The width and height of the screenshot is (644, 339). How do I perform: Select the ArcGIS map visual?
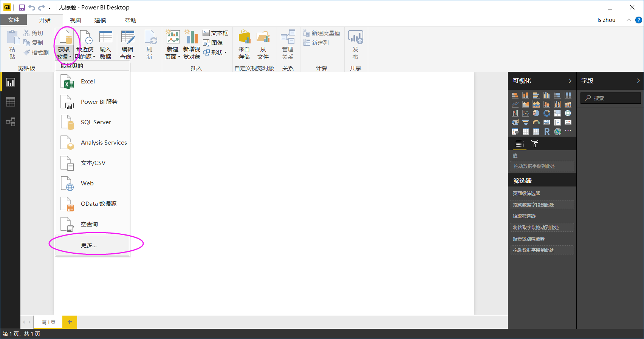tap(557, 131)
